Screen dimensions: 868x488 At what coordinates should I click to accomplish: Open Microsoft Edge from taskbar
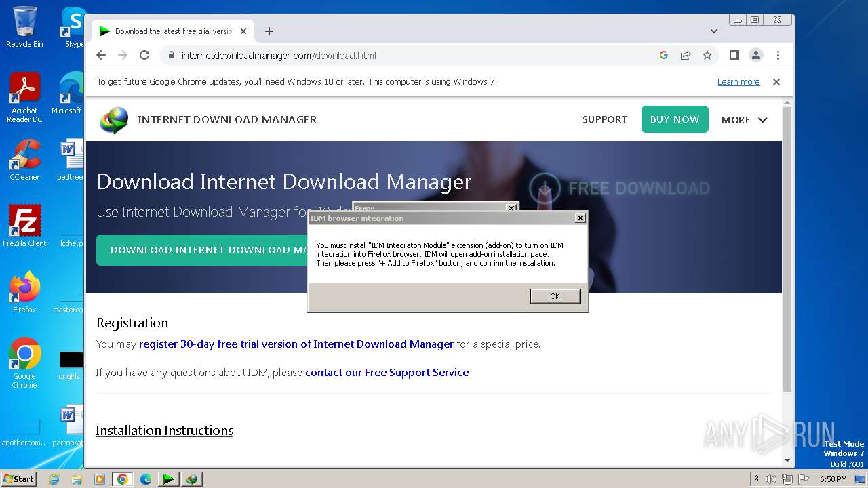(146, 479)
